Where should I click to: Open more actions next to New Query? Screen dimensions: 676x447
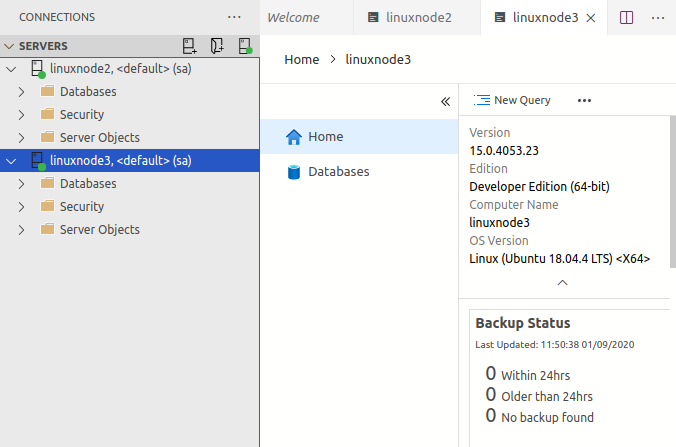585,100
